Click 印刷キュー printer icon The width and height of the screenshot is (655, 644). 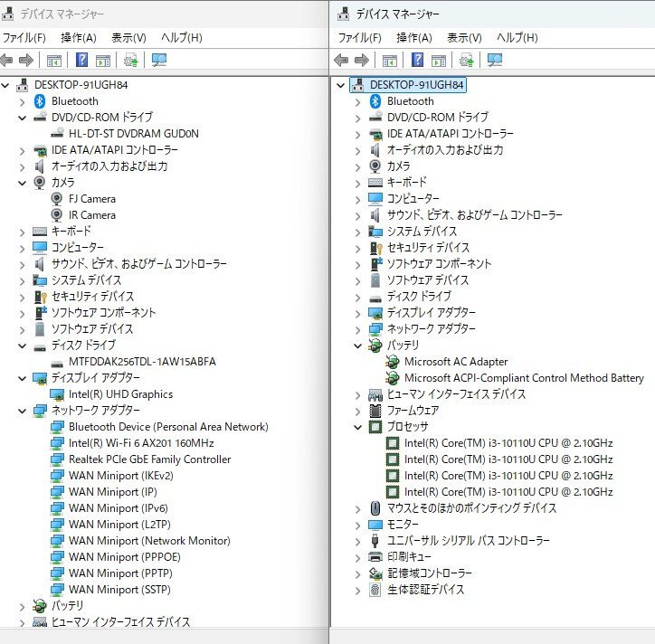click(x=375, y=557)
